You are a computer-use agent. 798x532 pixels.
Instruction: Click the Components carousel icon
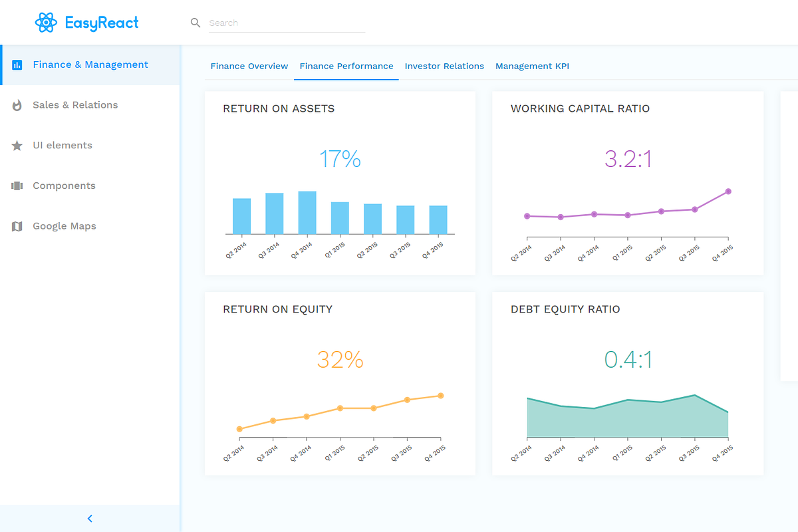click(17, 186)
